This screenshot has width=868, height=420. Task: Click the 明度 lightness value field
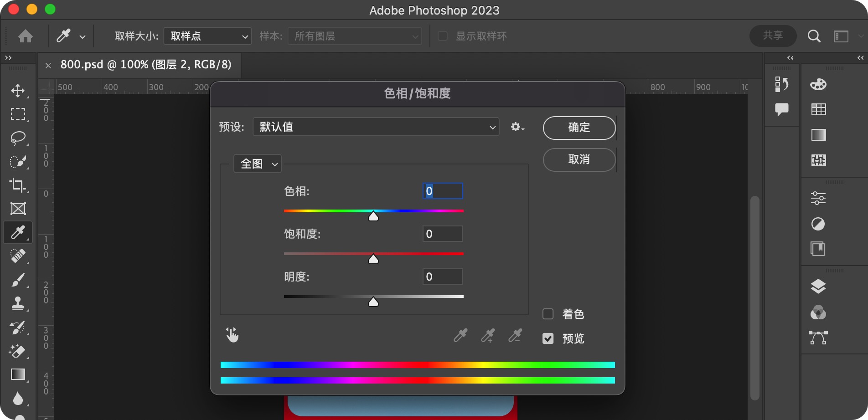pyautogui.click(x=443, y=277)
